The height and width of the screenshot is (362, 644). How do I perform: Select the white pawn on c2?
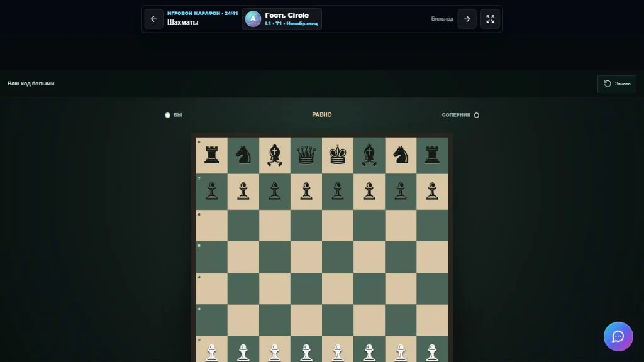pos(275,349)
